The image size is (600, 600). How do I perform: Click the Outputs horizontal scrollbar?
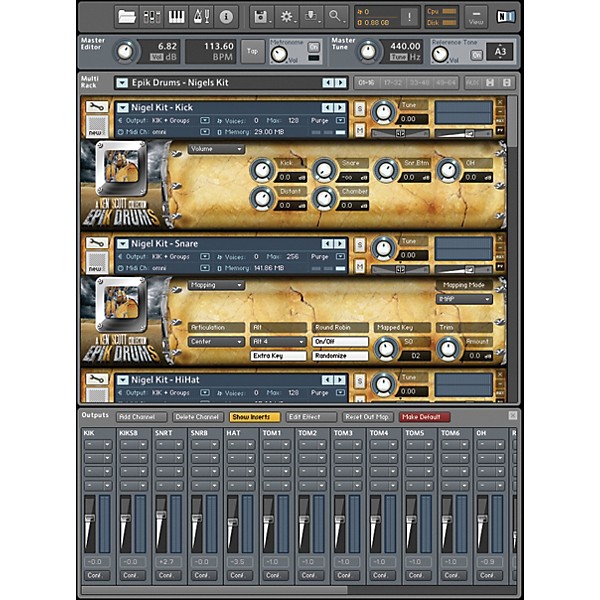click(215, 590)
